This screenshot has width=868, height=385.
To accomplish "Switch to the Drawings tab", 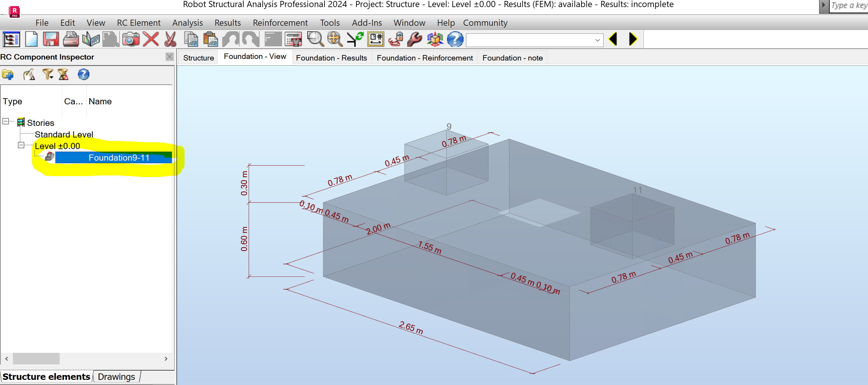I will tap(116, 376).
